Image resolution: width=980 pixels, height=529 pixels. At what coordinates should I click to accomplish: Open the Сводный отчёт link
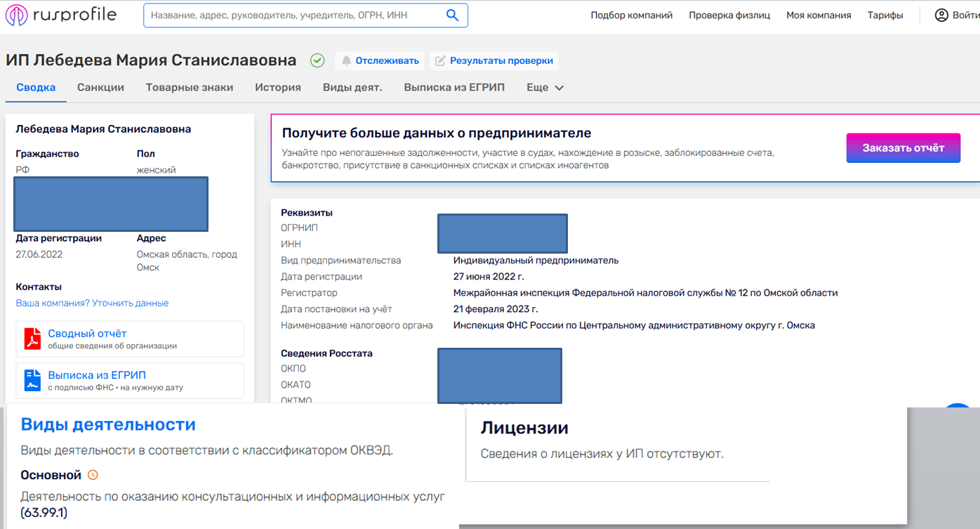[87, 334]
